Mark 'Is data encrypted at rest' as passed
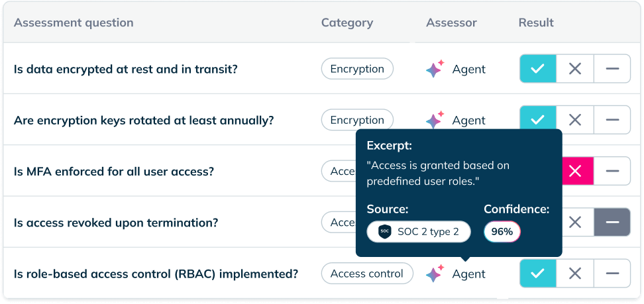Screen dimensions: 644x304 coord(538,69)
